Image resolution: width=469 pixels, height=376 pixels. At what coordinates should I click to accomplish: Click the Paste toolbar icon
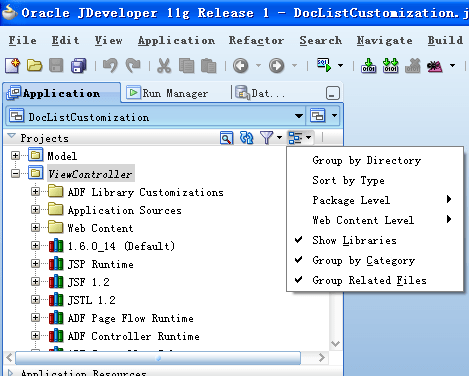click(209, 65)
